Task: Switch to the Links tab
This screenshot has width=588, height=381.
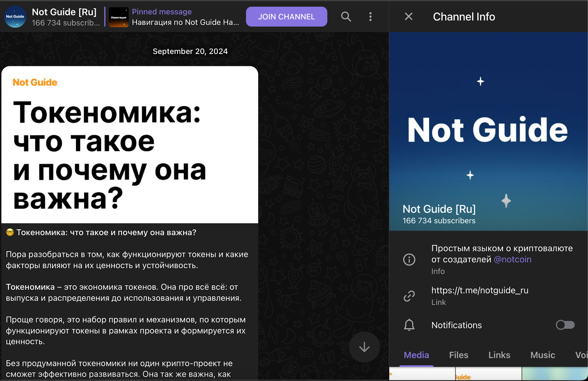Action: click(499, 355)
